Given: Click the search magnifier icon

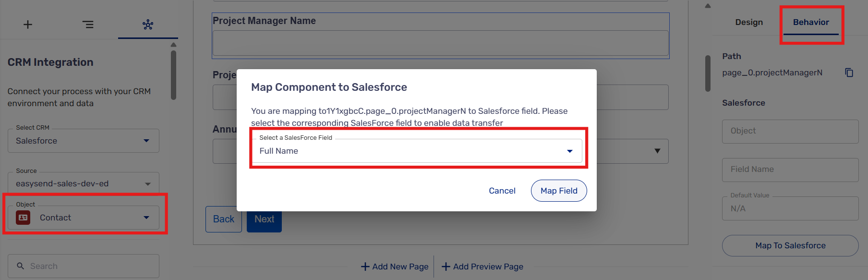Looking at the screenshot, I should (x=21, y=266).
